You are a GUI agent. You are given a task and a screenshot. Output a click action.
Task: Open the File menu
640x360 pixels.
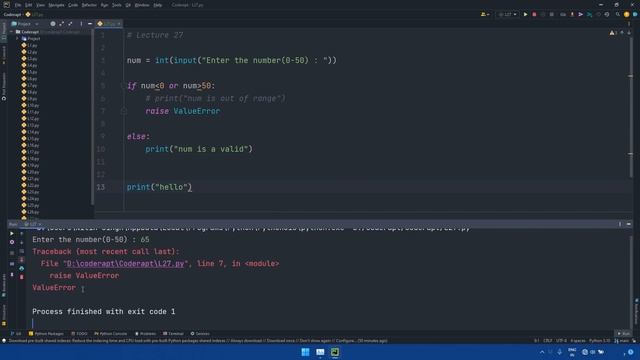[18, 5]
